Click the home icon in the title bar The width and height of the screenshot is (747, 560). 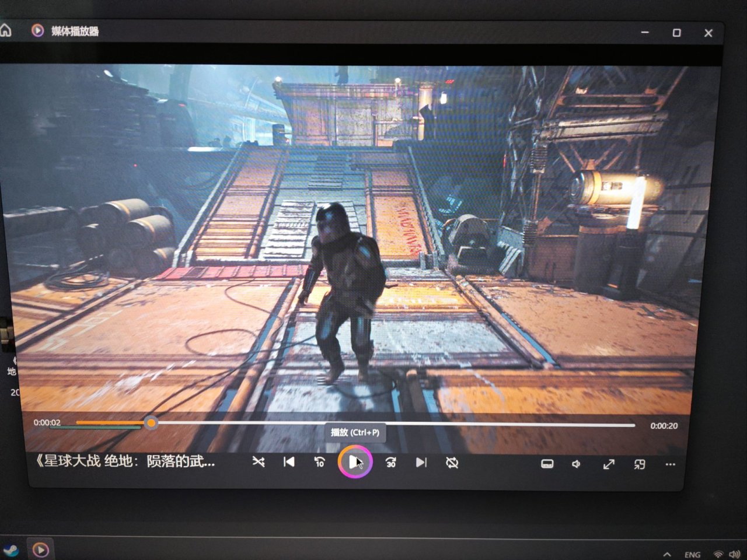tap(6, 30)
